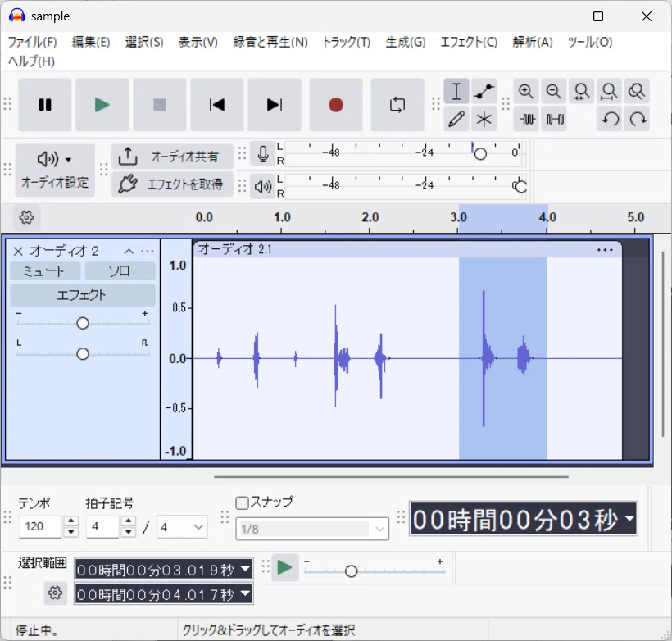Open the track エフェクト button
This screenshot has width=672, height=641.
click(82, 295)
